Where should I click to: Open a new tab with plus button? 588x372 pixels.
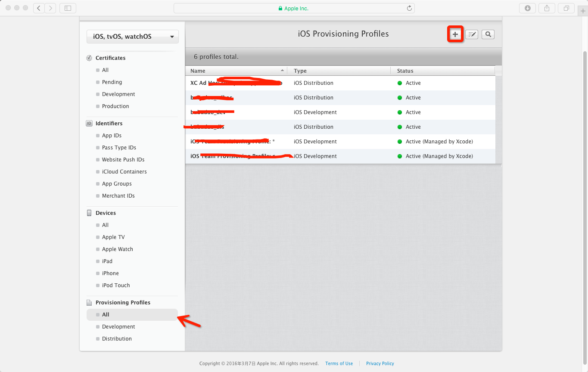(582, 11)
